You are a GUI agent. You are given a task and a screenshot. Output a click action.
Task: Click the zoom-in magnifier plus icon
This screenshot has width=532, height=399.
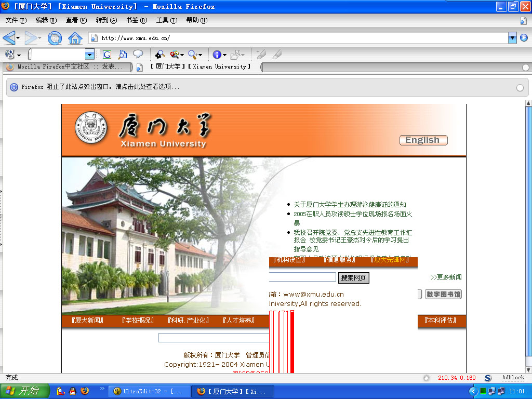coord(193,54)
